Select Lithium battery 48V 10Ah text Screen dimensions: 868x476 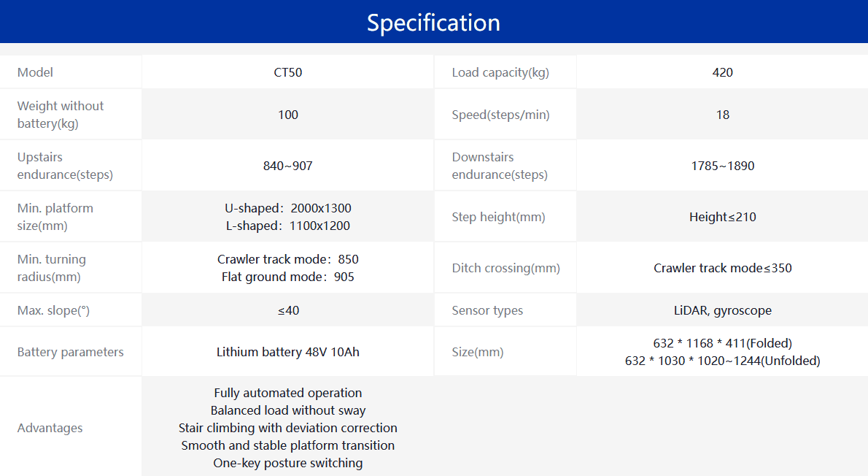pos(288,352)
